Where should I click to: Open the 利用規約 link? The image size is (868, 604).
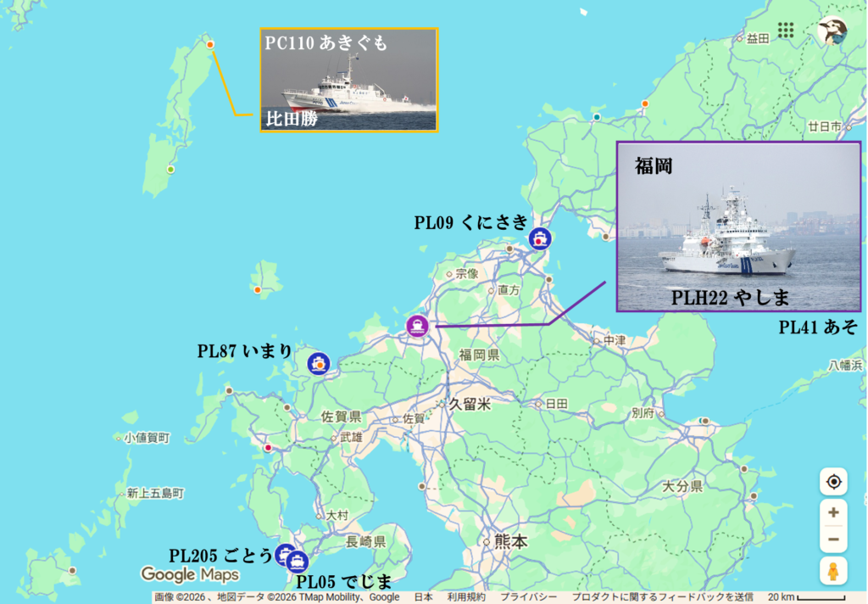tap(466, 597)
